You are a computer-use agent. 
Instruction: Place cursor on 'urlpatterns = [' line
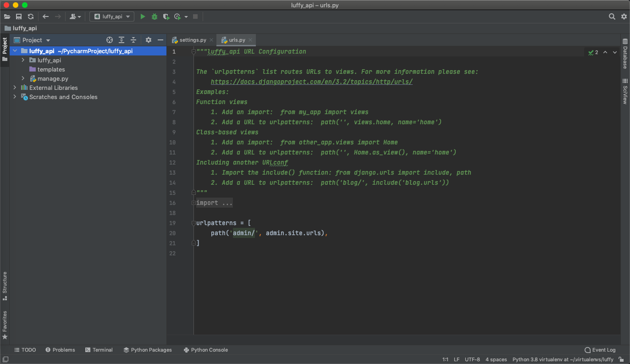(224, 223)
